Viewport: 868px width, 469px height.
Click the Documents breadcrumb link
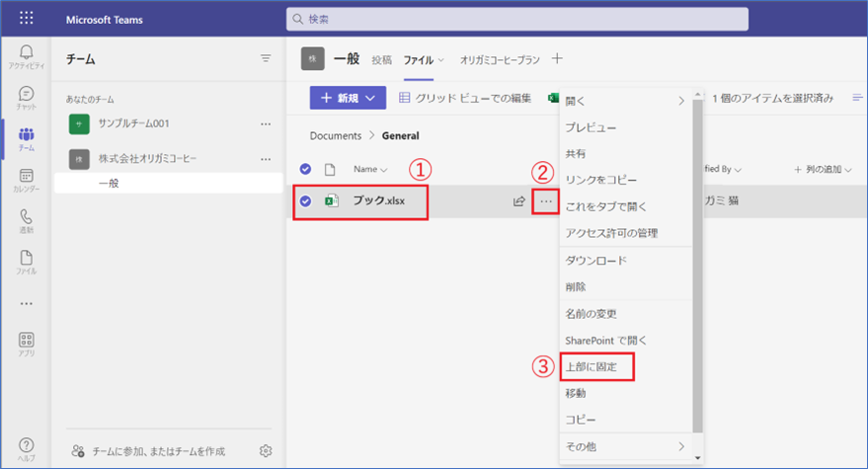(x=335, y=135)
